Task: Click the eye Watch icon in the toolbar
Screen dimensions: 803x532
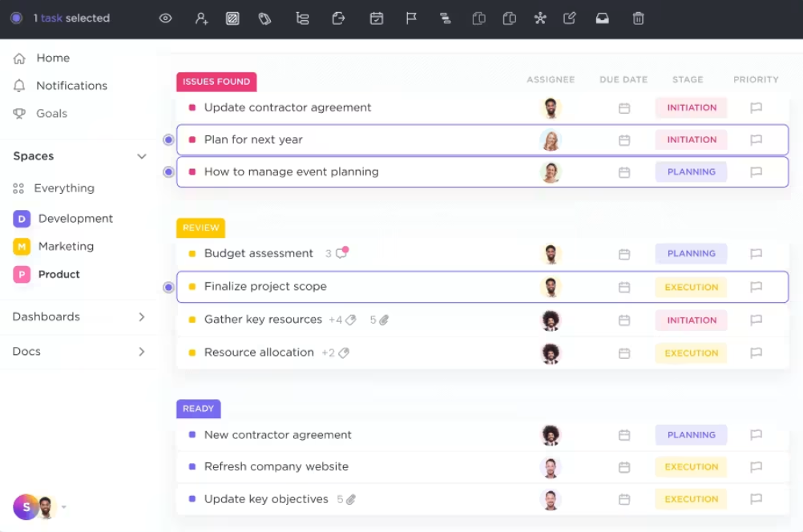Action: point(165,18)
